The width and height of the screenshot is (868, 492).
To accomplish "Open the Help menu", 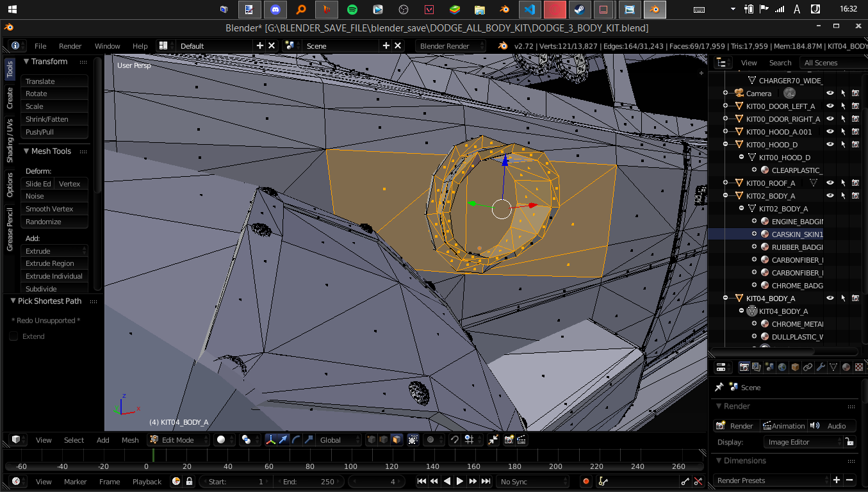I will [140, 46].
